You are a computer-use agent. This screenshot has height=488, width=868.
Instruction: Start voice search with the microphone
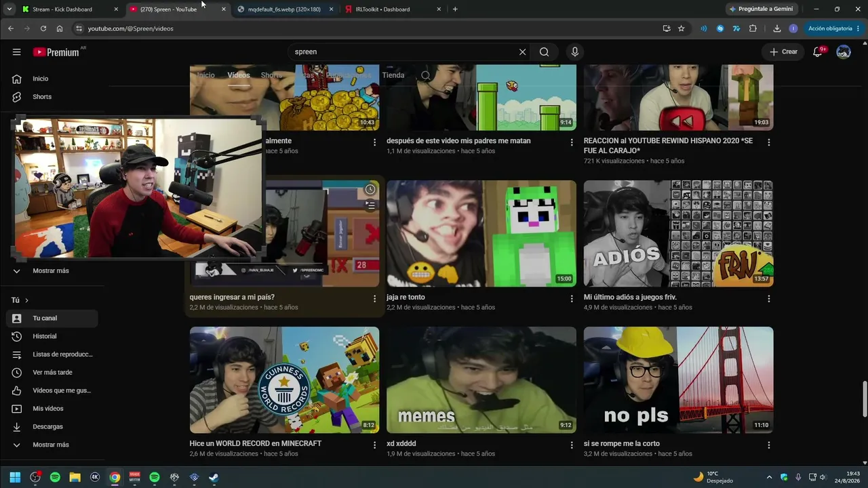[575, 52]
